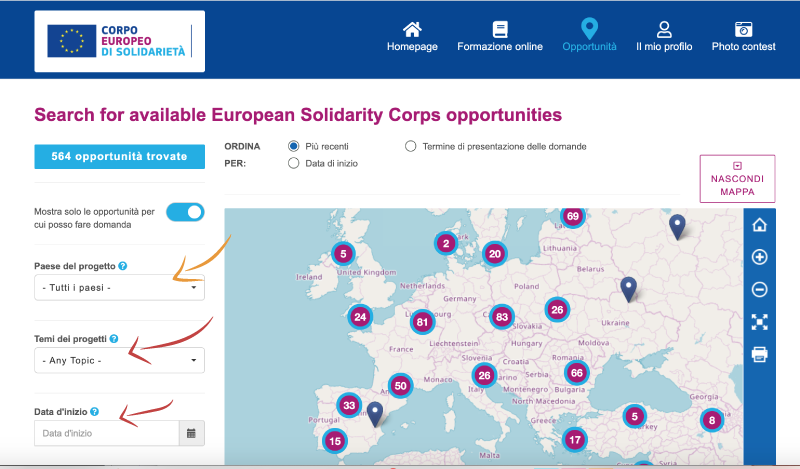800x469 pixels.
Task: Open help icon beside Paese del progetto
Action: [122, 266]
